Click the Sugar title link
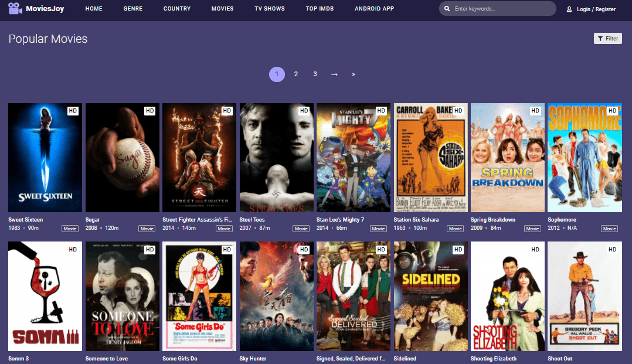This screenshot has width=632, height=364. [x=92, y=220]
